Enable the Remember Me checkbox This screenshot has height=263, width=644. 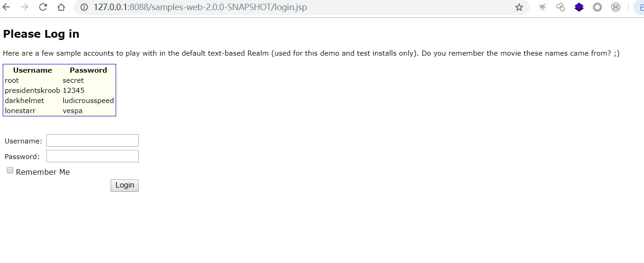point(10,171)
